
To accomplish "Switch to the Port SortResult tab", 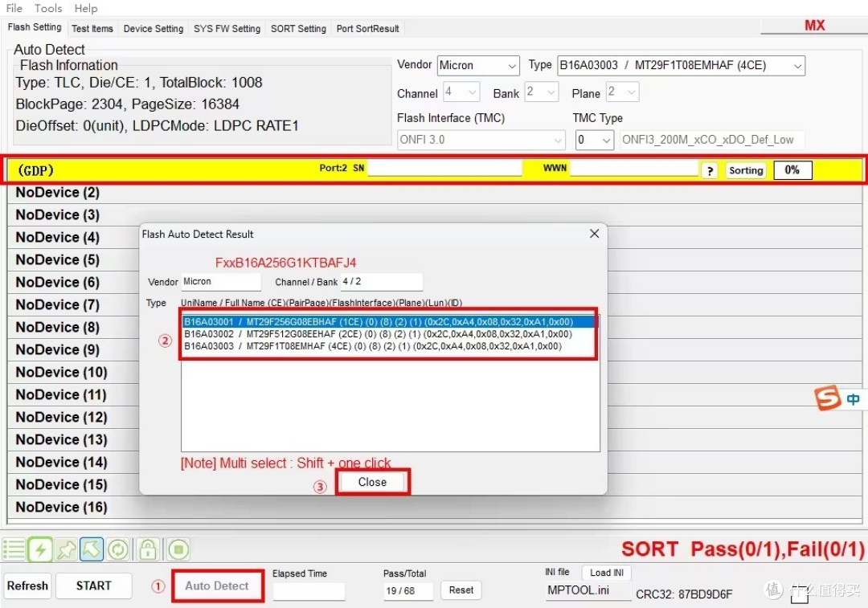I will (367, 29).
